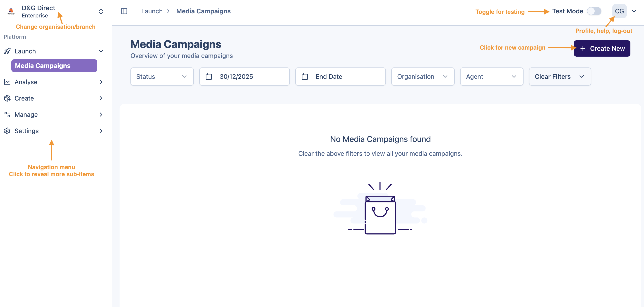Click the Create box icon

pyautogui.click(x=7, y=98)
